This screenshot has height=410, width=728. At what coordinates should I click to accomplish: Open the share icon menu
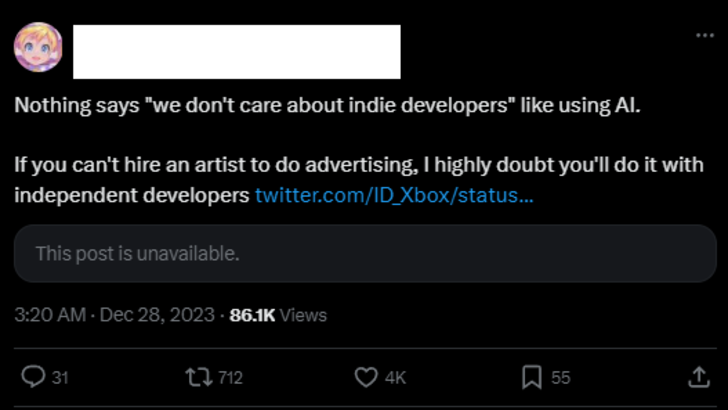click(697, 377)
